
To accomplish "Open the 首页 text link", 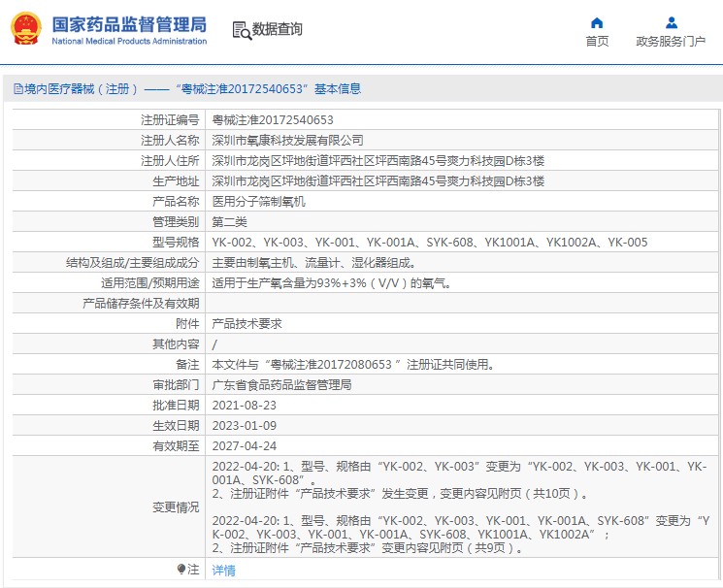I will click(x=597, y=41).
